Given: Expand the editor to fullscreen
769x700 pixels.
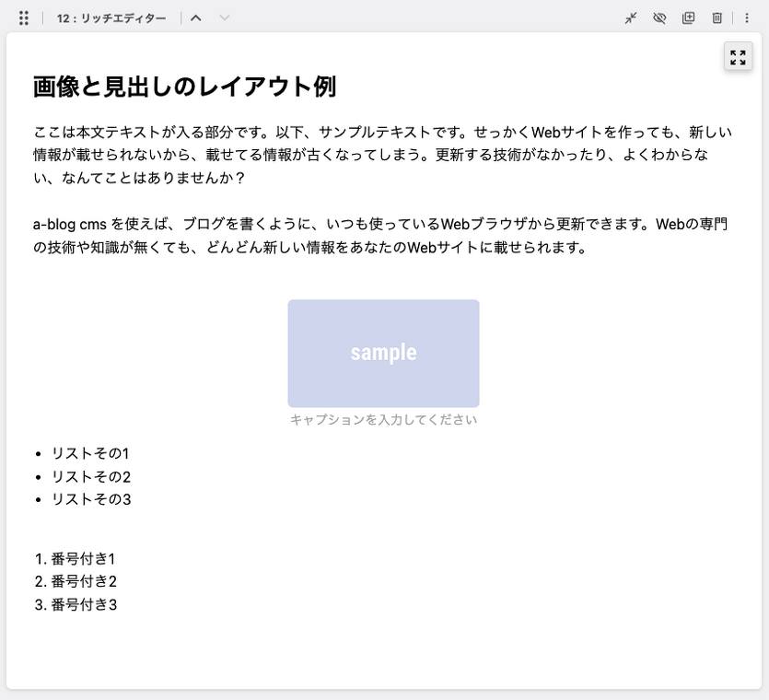Looking at the screenshot, I should pos(738,57).
